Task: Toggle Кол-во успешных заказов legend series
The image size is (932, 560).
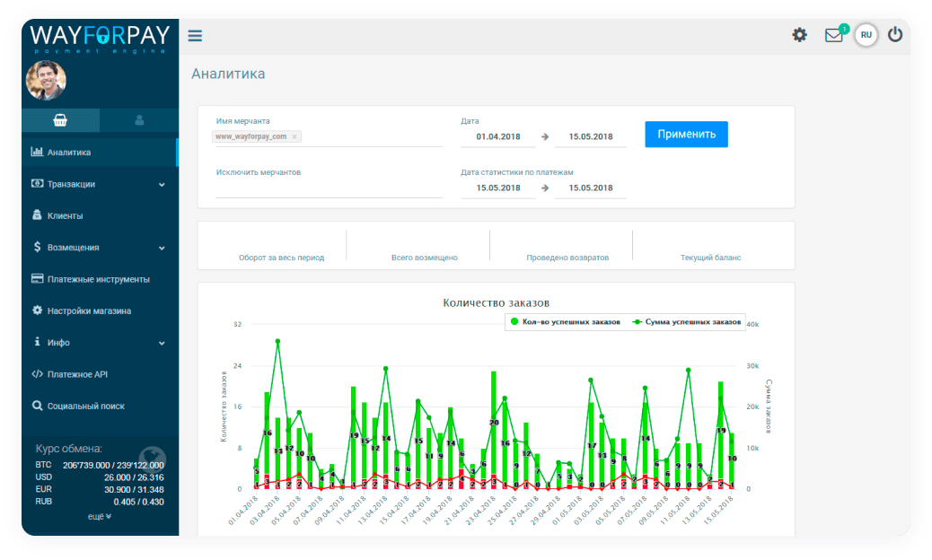Action: click(x=566, y=321)
